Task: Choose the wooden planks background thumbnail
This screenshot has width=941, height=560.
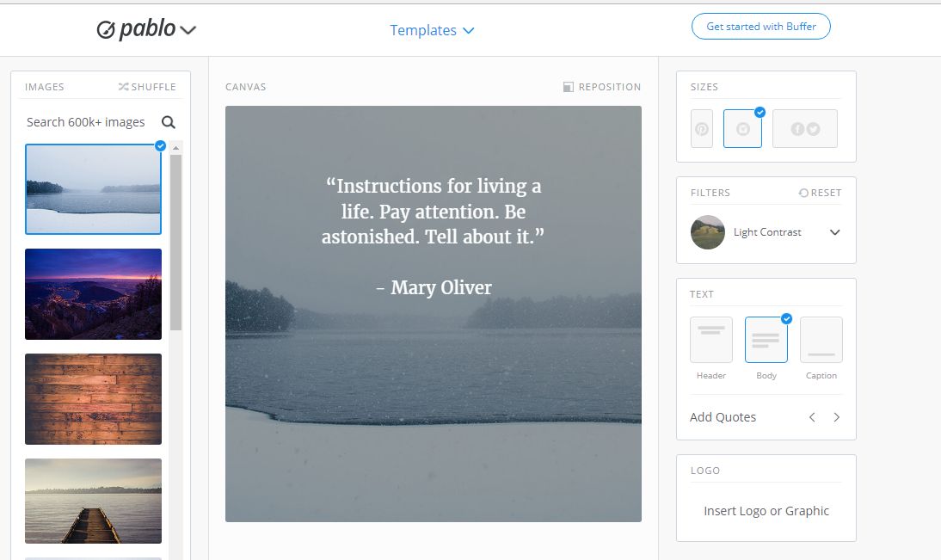Action: (x=93, y=399)
